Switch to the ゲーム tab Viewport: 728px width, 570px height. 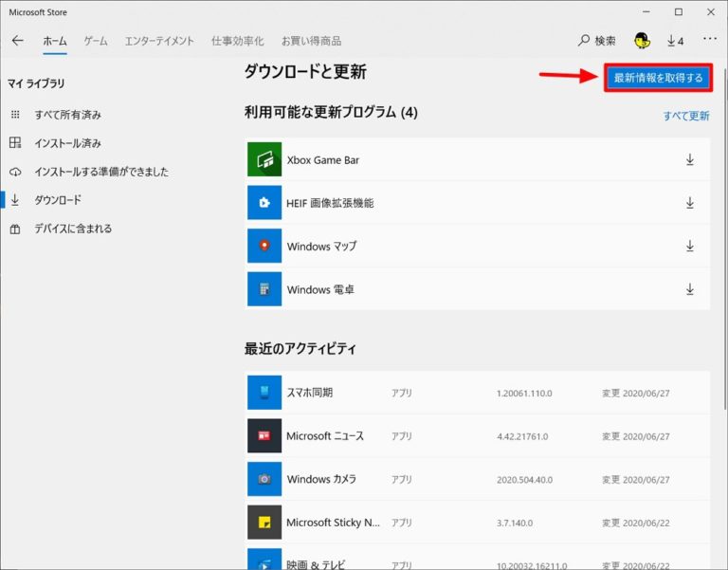point(96,41)
